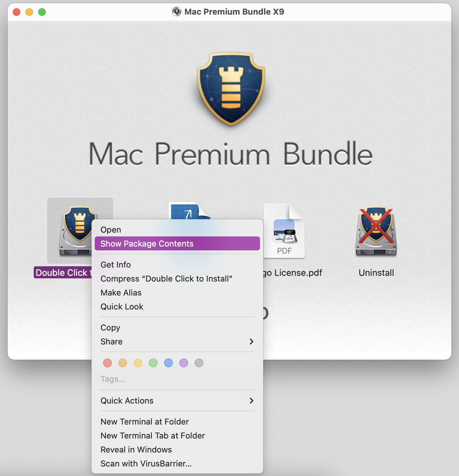Viewport: 459px width, 476px height.
Task: Expand the Quick Actions submenu
Action: (177, 401)
